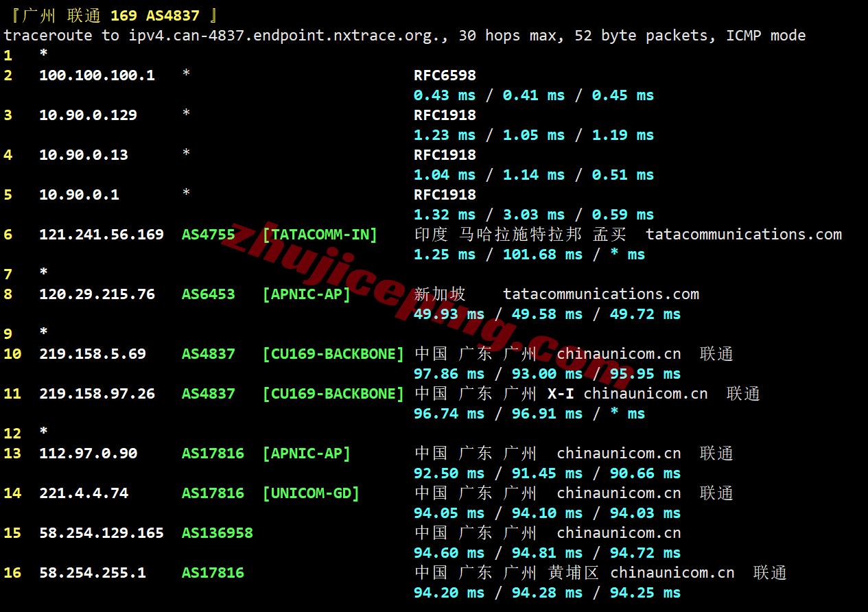The height and width of the screenshot is (612, 868).
Task: Click AS17816 on hop 14
Action: 213,493
